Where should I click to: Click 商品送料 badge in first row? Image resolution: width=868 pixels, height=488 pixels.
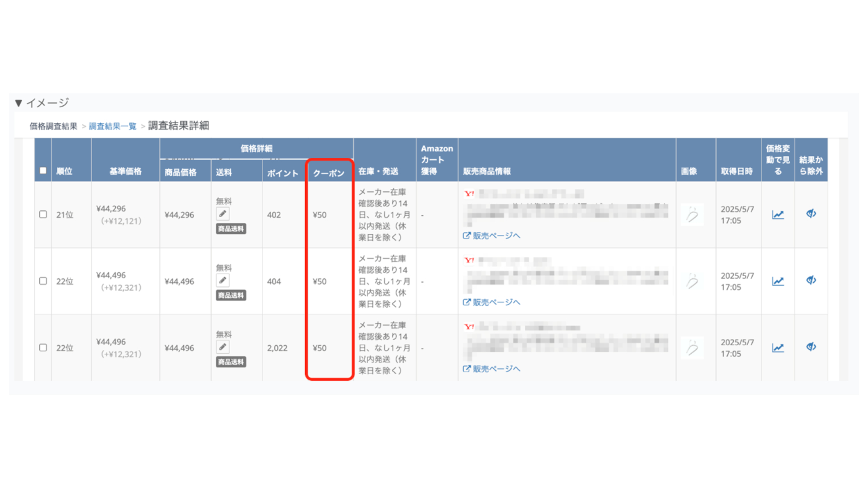[231, 229]
